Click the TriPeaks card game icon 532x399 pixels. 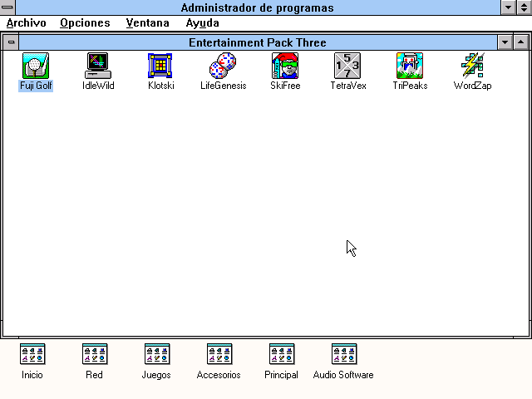point(410,66)
